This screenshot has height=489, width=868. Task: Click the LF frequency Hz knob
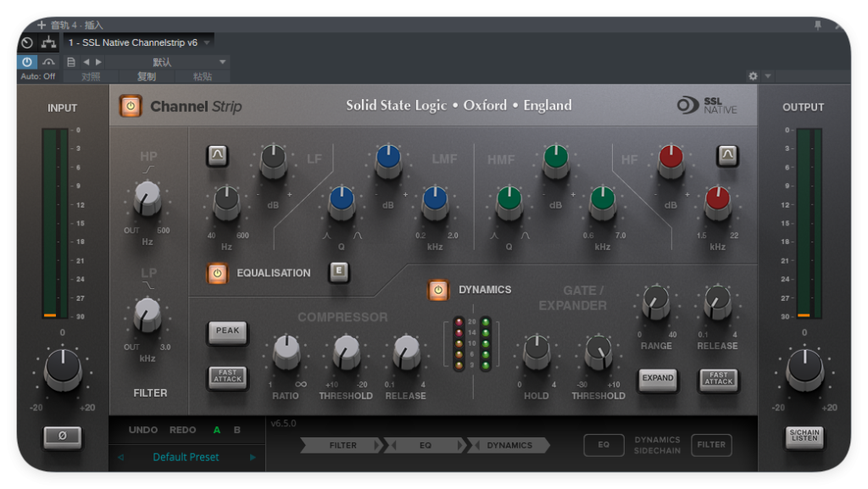(x=226, y=203)
